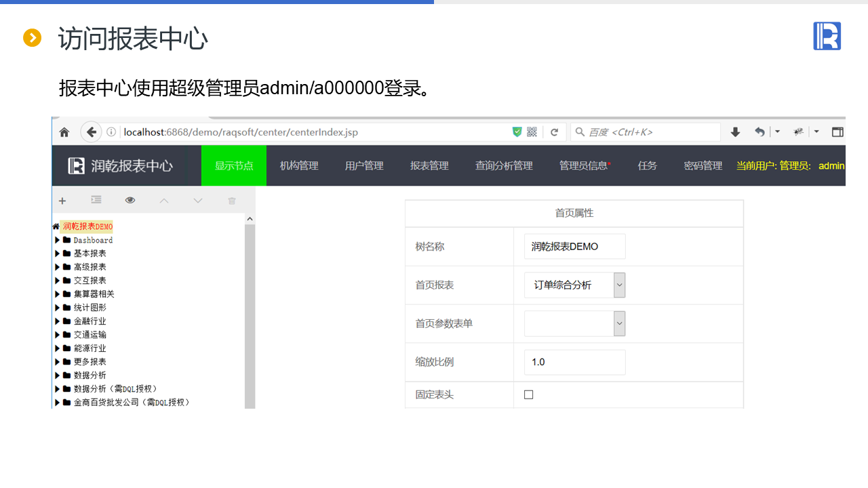868x488 pixels.
Task: Delete node with the trash icon
Action: coord(232,201)
